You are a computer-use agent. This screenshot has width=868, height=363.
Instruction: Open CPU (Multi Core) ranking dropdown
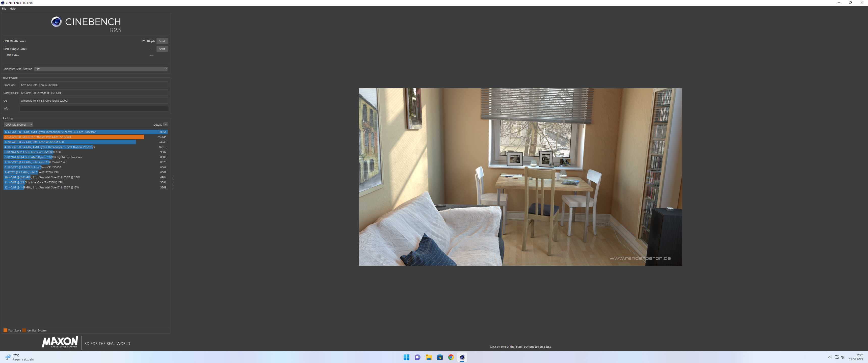[18, 125]
